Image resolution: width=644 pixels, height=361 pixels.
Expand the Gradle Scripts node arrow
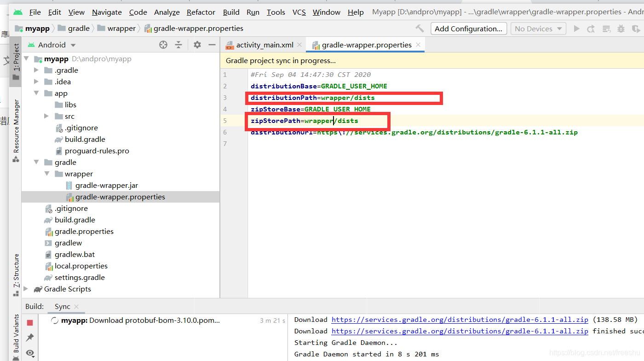tap(26, 289)
